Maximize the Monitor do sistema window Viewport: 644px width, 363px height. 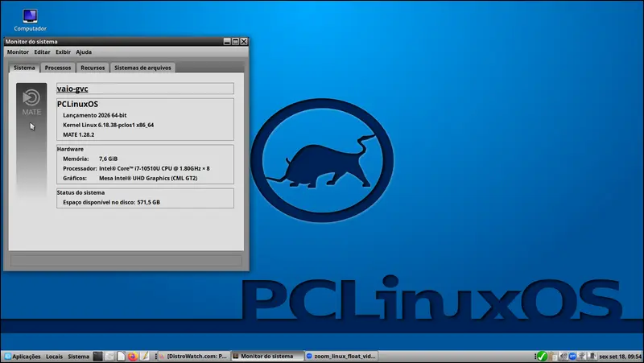pyautogui.click(x=235, y=42)
